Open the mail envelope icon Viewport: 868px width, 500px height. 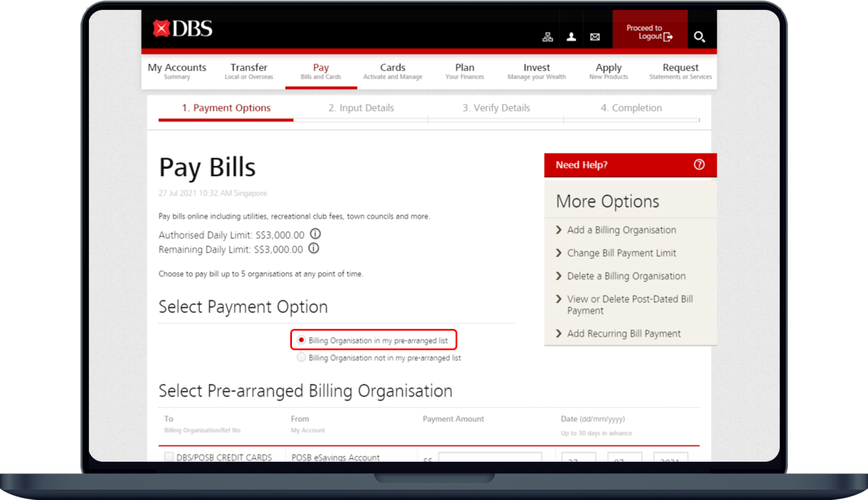[x=595, y=37]
